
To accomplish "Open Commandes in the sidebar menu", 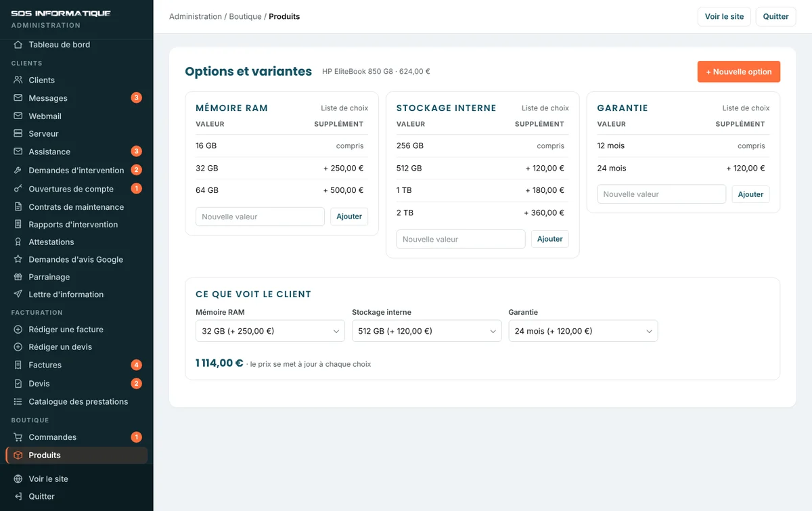I will [x=76, y=437].
